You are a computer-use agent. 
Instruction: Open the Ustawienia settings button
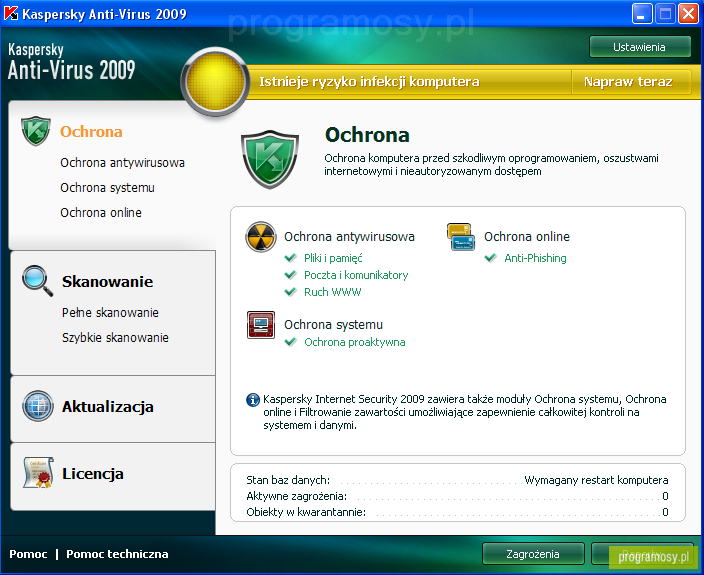click(640, 47)
